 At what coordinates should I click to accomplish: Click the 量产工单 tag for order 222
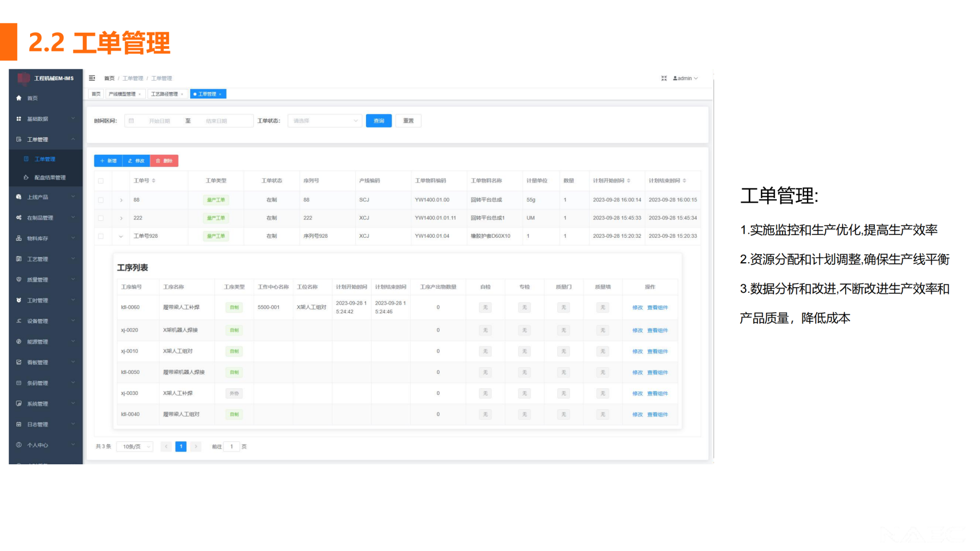(216, 218)
